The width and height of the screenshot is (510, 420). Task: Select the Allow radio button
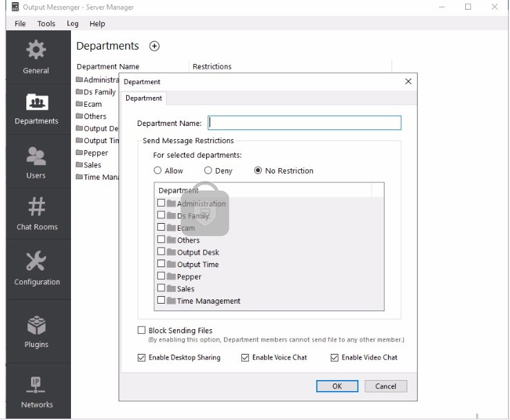tap(157, 171)
